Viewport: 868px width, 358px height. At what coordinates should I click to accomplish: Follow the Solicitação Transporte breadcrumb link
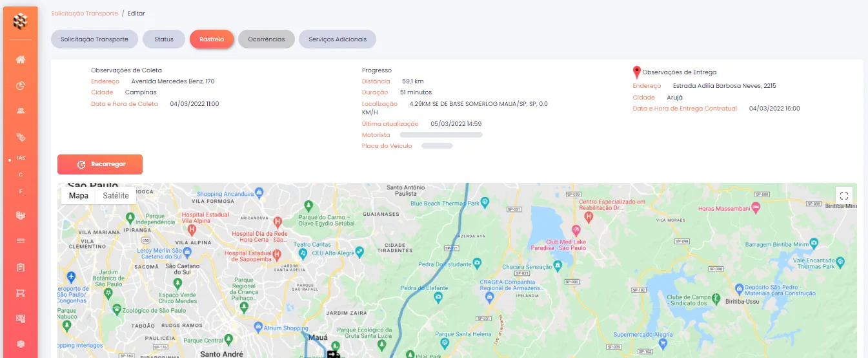85,13
